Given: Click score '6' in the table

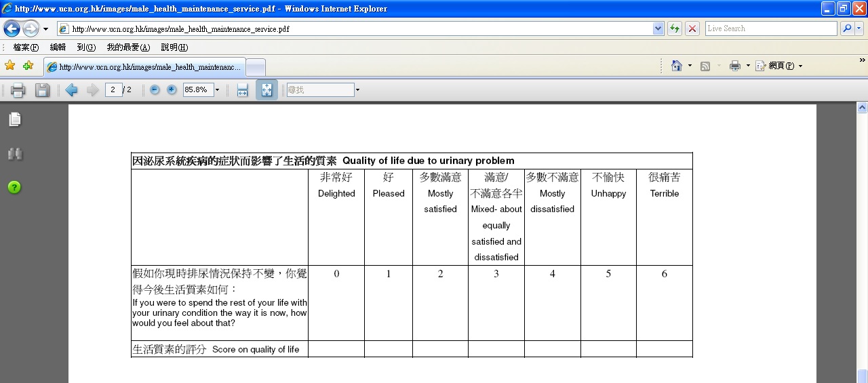Looking at the screenshot, I should (665, 274).
